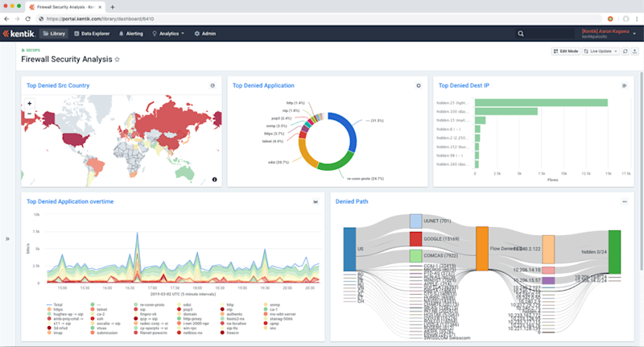The image size is (644, 347).
Task: Click the Denied Path panel options icon
Action: (625, 201)
